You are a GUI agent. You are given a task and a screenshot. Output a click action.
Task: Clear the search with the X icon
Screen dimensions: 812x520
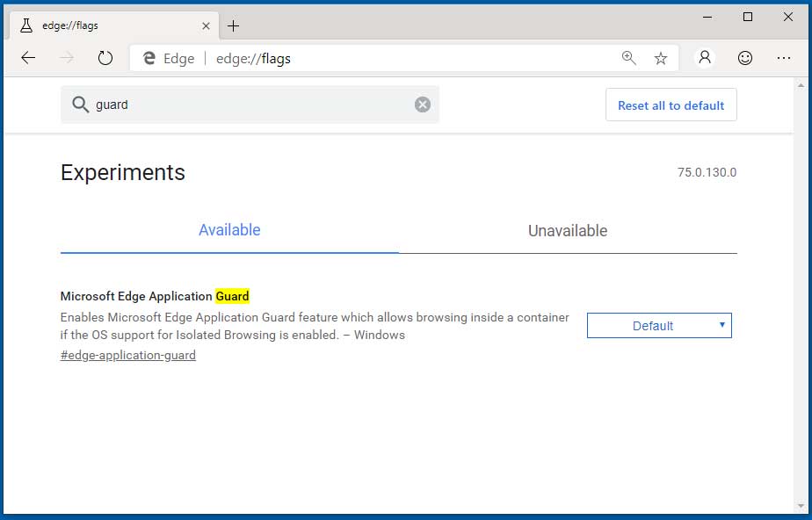tap(423, 105)
